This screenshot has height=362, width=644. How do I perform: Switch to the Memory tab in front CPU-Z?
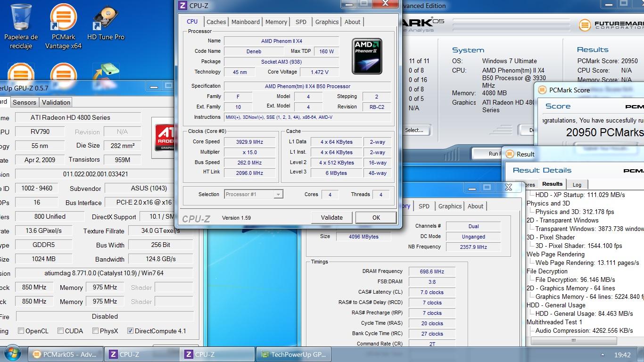pyautogui.click(x=276, y=22)
